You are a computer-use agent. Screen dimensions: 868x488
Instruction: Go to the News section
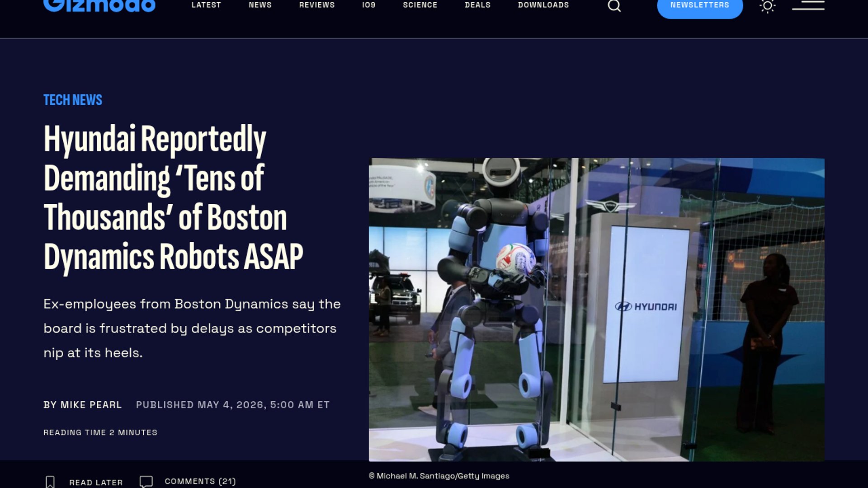(x=260, y=5)
